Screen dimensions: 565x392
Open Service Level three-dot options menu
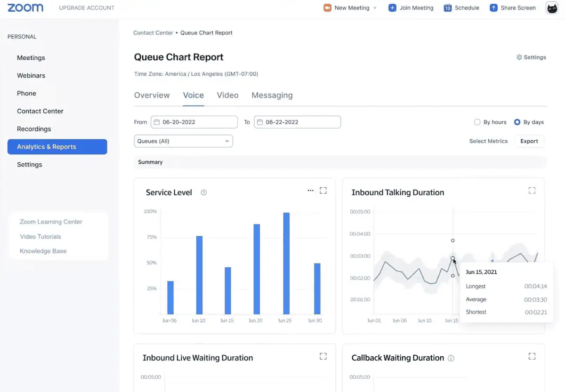[310, 191]
